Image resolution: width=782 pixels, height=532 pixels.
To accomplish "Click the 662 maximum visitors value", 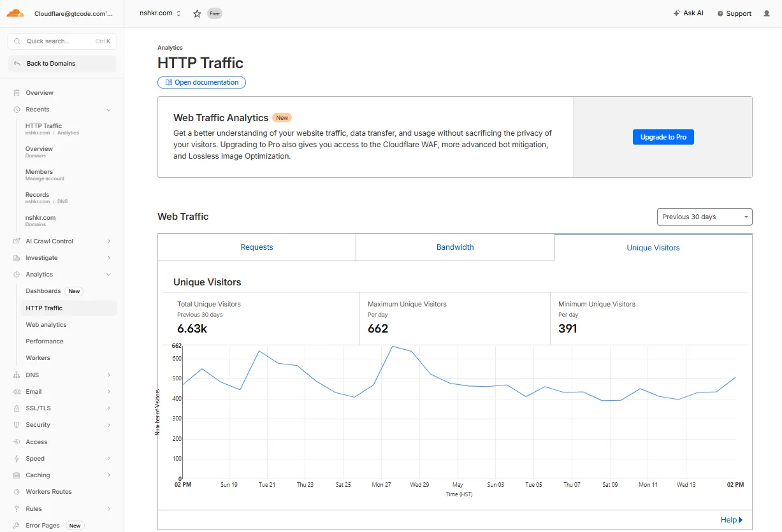I will [x=378, y=329].
